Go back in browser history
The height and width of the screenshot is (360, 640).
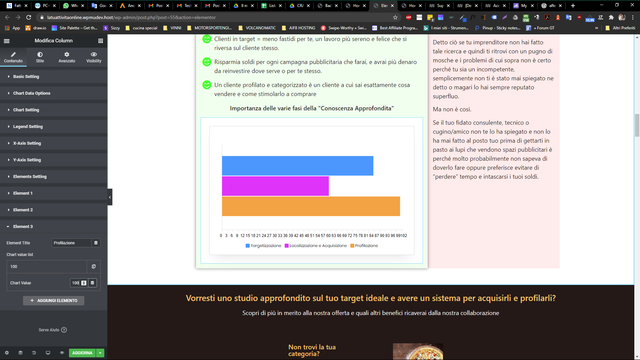coord(7,18)
